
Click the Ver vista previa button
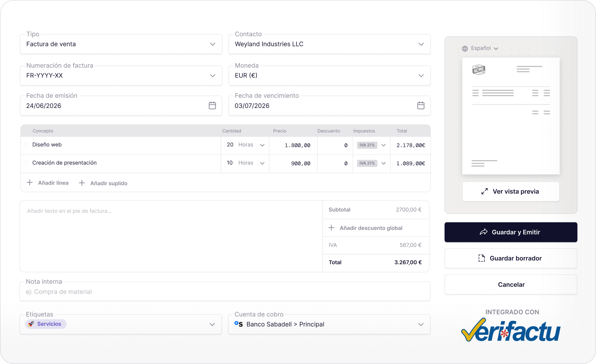coord(511,192)
